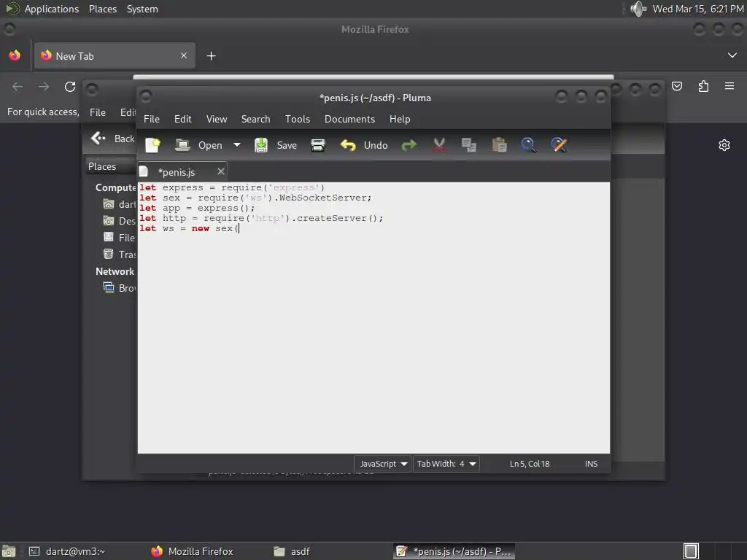
Task: Click the yellow Undo arrow icon
Action: coord(348,145)
